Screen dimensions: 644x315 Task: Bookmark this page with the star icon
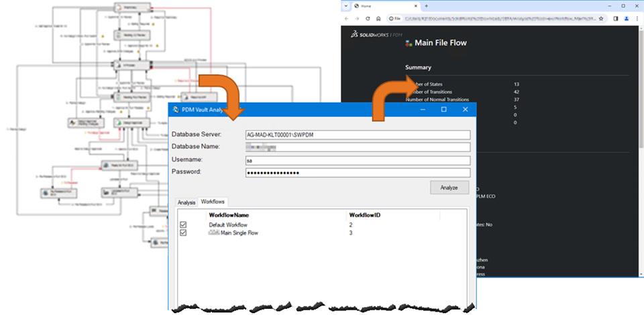[x=601, y=19]
